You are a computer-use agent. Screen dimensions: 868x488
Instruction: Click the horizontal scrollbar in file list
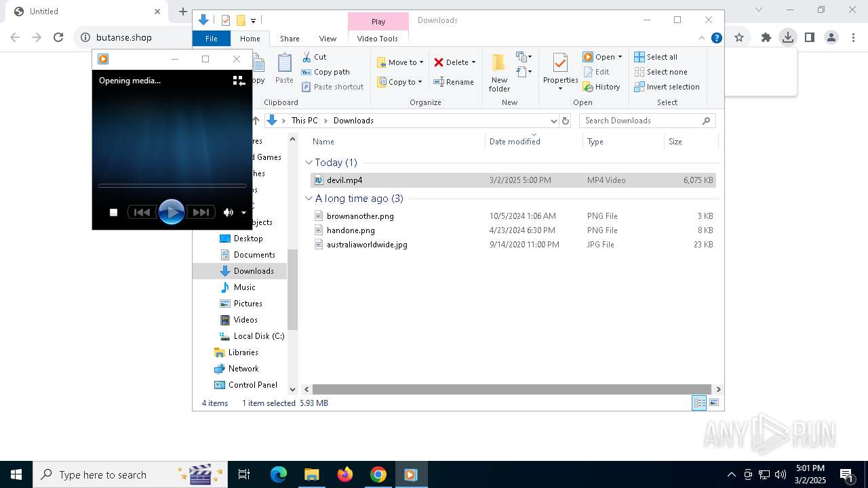click(513, 390)
